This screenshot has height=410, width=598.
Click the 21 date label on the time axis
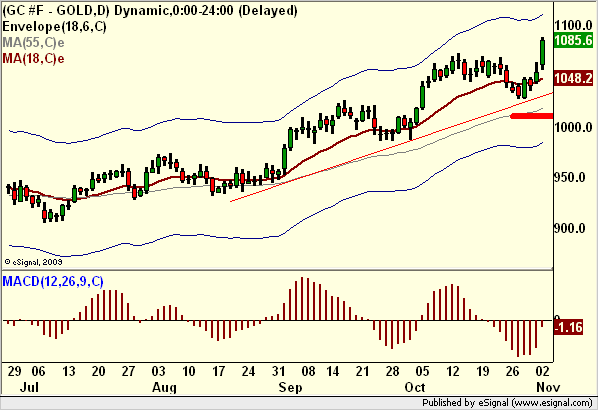[x=362, y=371]
